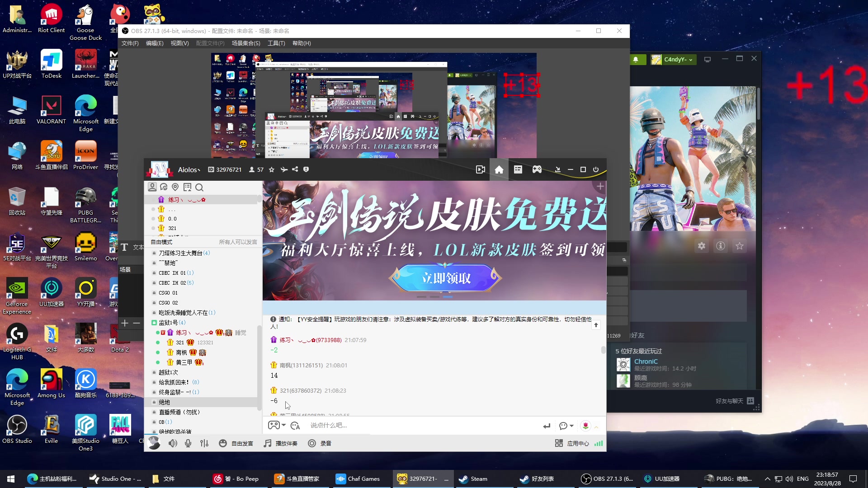Open game info icon in Steam
The image size is (868, 488).
point(721,246)
